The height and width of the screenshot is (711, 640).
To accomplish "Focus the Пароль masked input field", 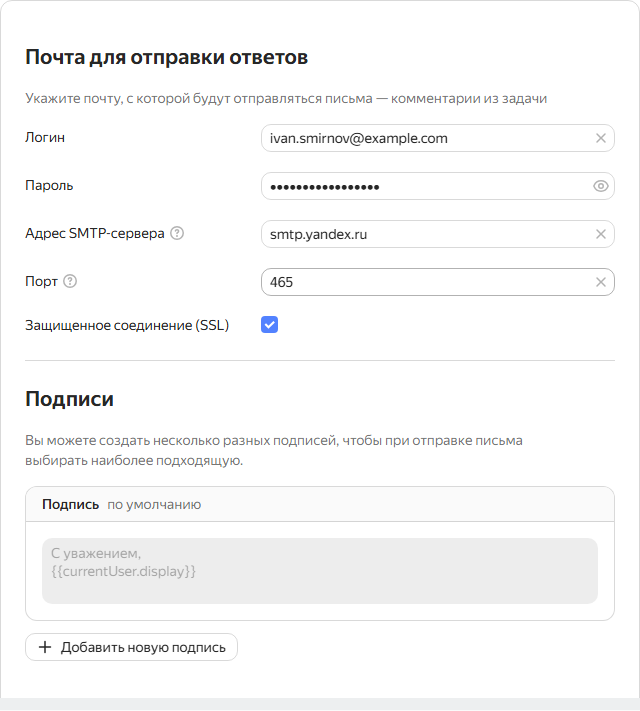I will 438,186.
